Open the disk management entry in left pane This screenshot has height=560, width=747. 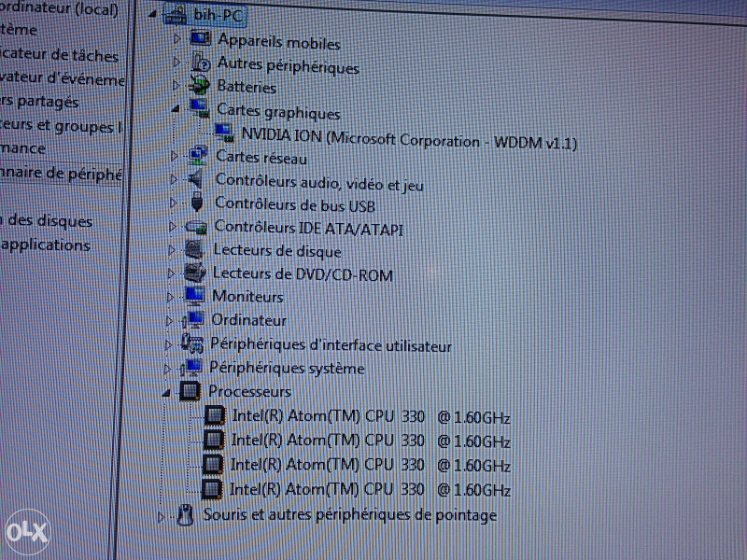47,221
